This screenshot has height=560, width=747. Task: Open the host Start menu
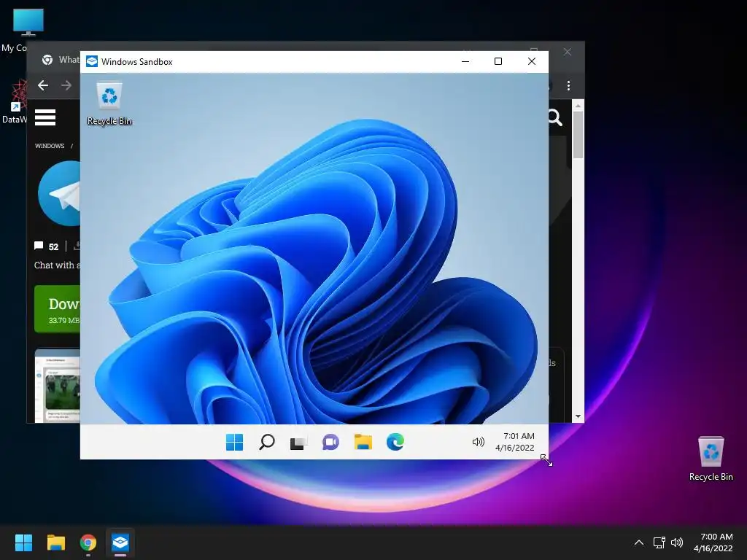tap(23, 542)
